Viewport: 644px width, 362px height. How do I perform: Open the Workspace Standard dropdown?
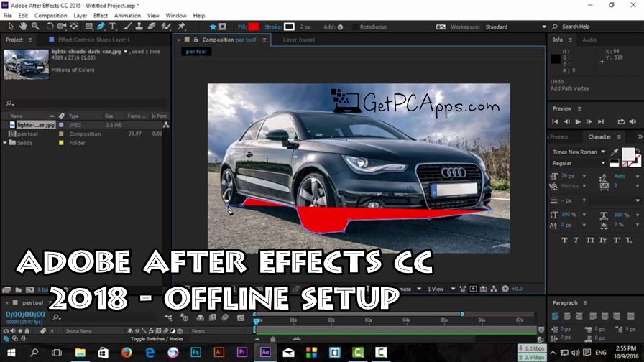[516, 27]
